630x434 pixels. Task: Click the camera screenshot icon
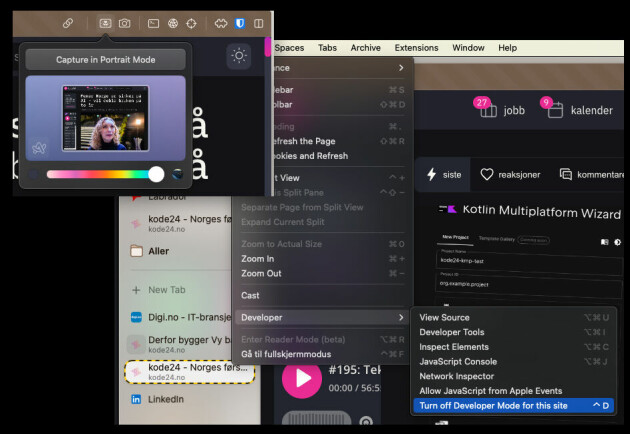pyautogui.click(x=125, y=23)
